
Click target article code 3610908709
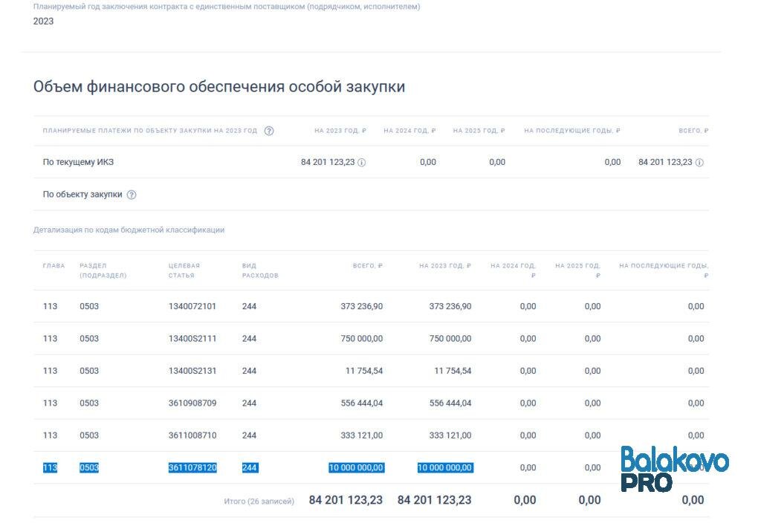[x=192, y=403]
